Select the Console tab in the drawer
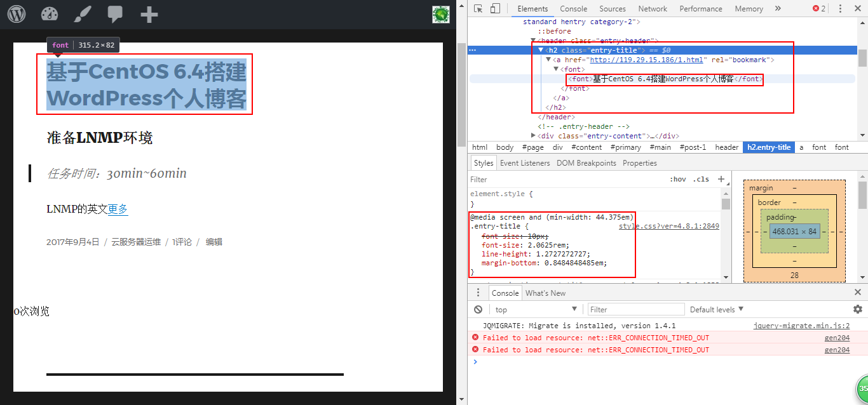Image resolution: width=868 pixels, height=405 pixels. (x=505, y=293)
